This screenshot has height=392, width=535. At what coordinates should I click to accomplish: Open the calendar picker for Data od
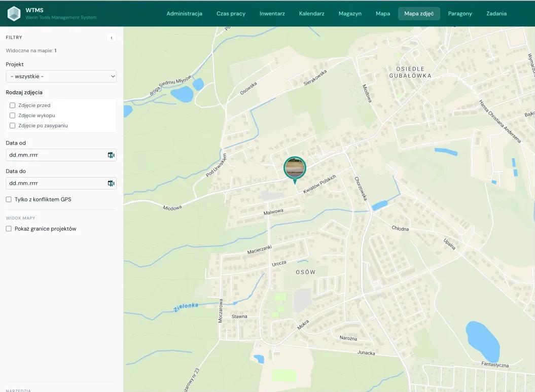[x=111, y=155]
